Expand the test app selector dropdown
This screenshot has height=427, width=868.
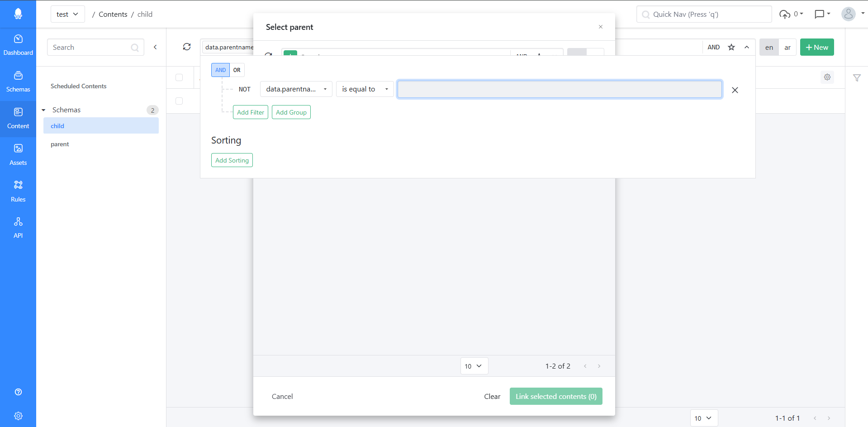[67, 14]
